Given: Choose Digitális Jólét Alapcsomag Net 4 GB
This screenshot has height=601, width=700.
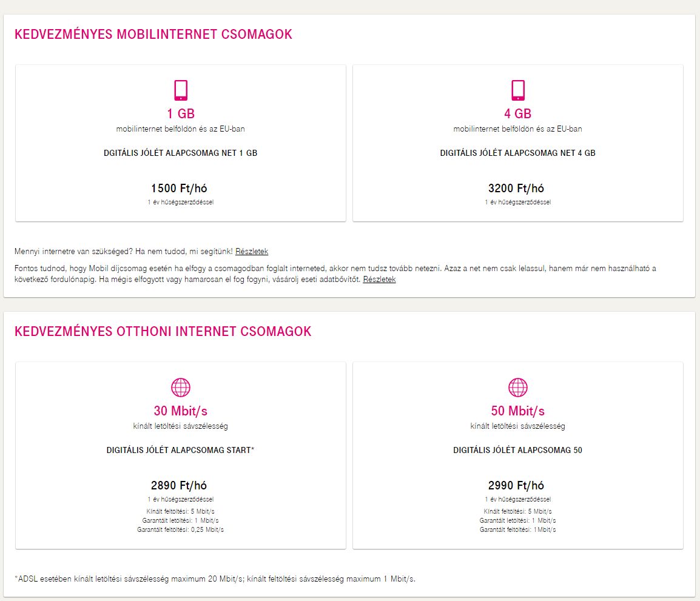Looking at the screenshot, I should (x=517, y=153).
